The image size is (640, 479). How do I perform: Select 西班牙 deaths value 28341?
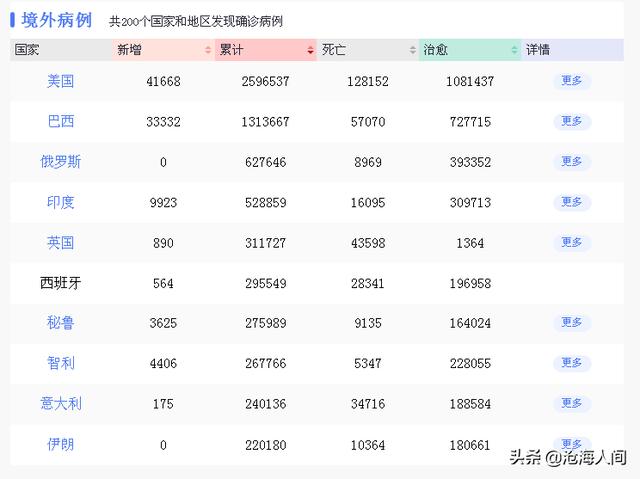(x=368, y=284)
